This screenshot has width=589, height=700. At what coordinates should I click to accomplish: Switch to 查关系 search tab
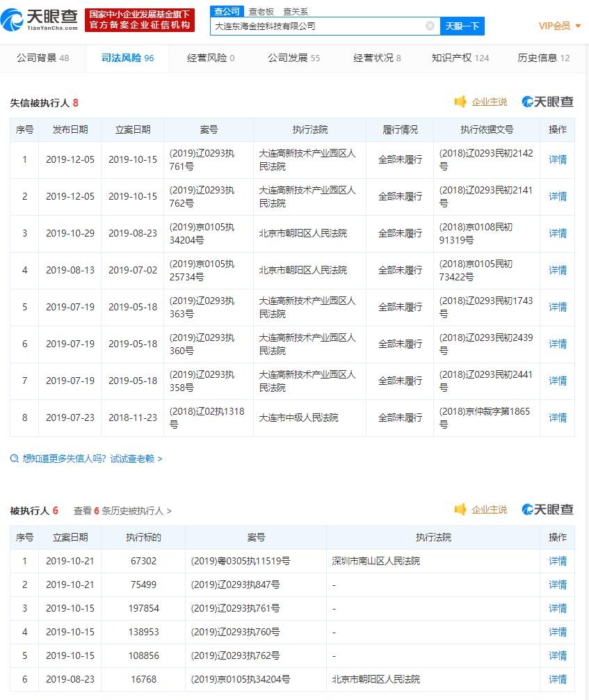click(295, 11)
